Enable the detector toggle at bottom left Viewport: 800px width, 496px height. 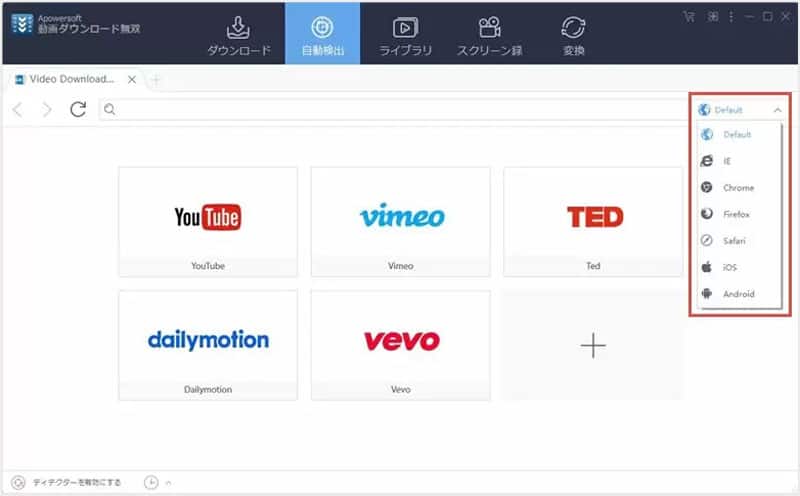tap(18, 482)
